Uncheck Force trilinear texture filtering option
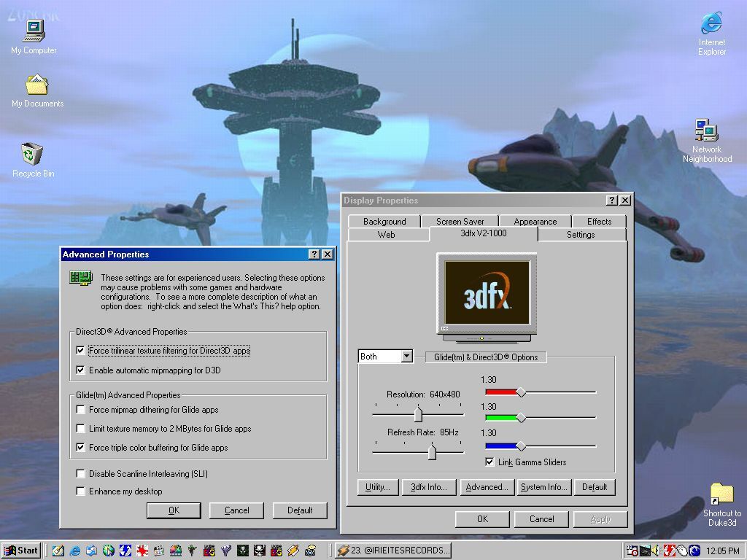 [x=81, y=351]
